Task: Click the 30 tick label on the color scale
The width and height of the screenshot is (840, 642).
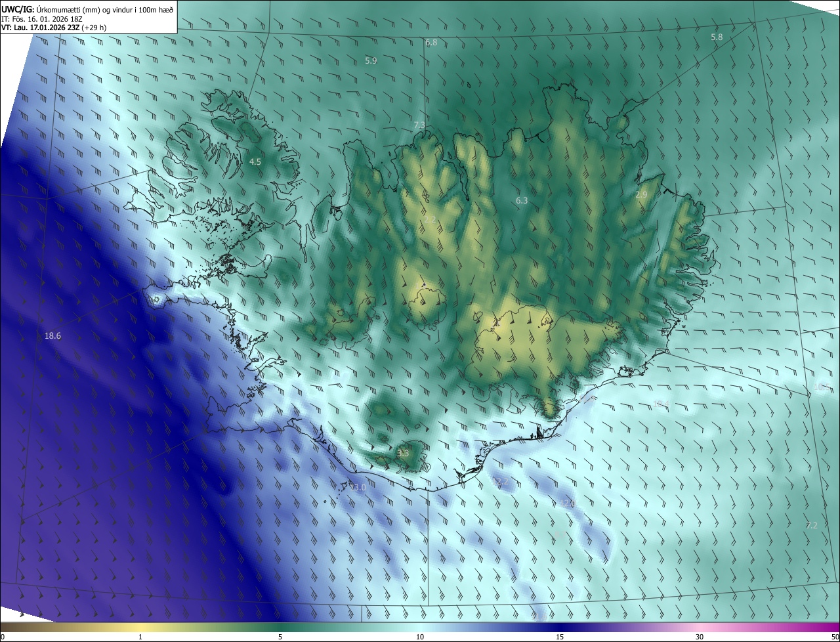Action: (x=700, y=637)
